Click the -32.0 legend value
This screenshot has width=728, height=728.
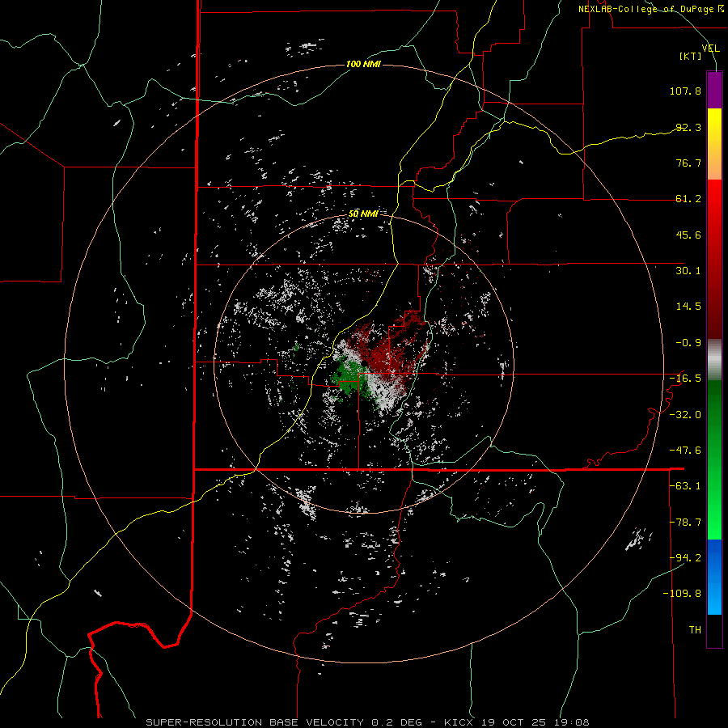pos(685,415)
